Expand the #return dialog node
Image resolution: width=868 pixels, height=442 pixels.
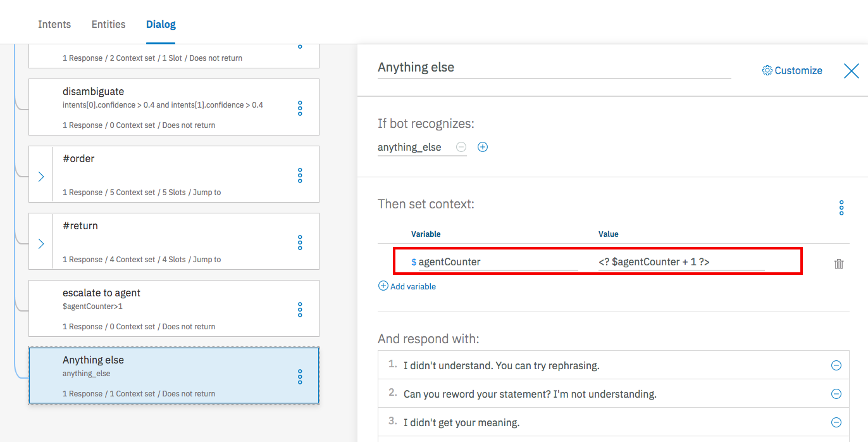click(40, 243)
